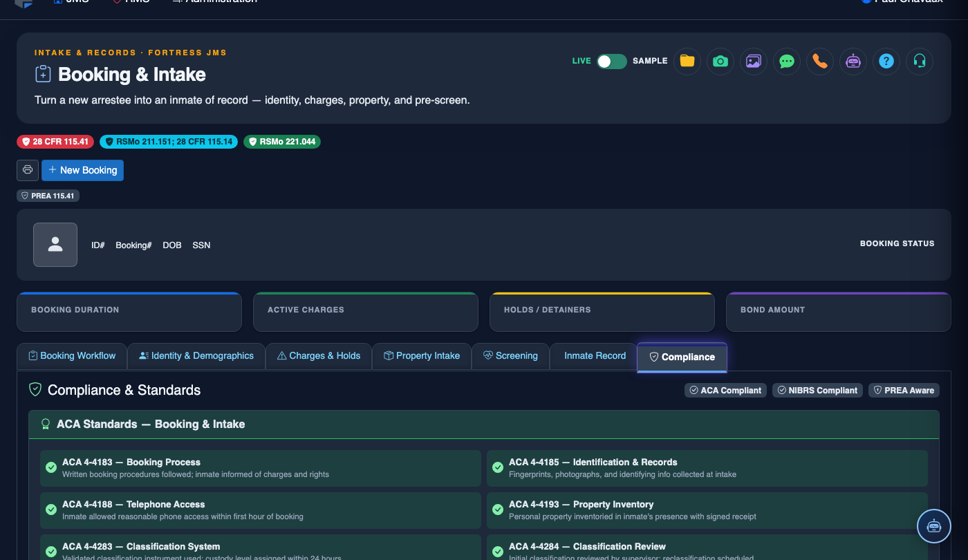Click the ACA Standards — Booking & Intake header

click(x=484, y=424)
